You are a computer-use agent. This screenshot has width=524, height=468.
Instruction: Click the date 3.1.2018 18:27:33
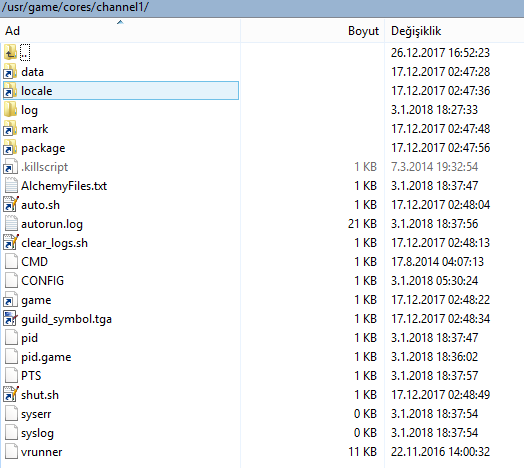(x=434, y=110)
